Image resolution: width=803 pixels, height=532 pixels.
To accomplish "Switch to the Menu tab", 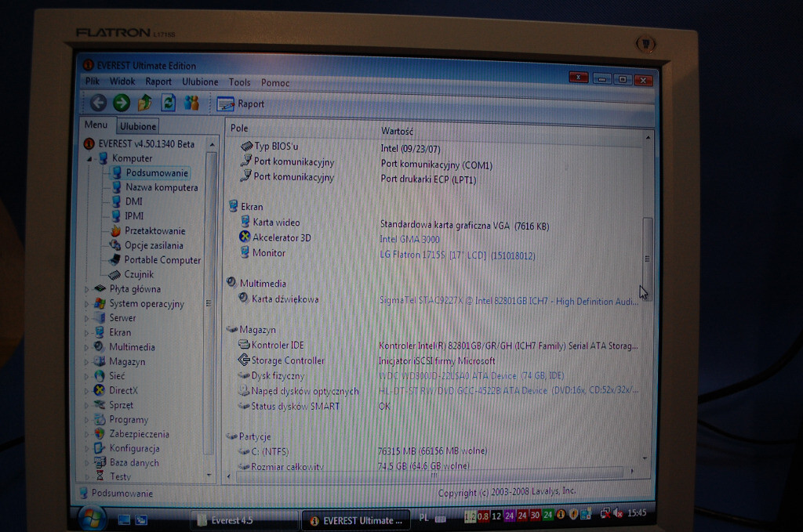I will (96, 125).
